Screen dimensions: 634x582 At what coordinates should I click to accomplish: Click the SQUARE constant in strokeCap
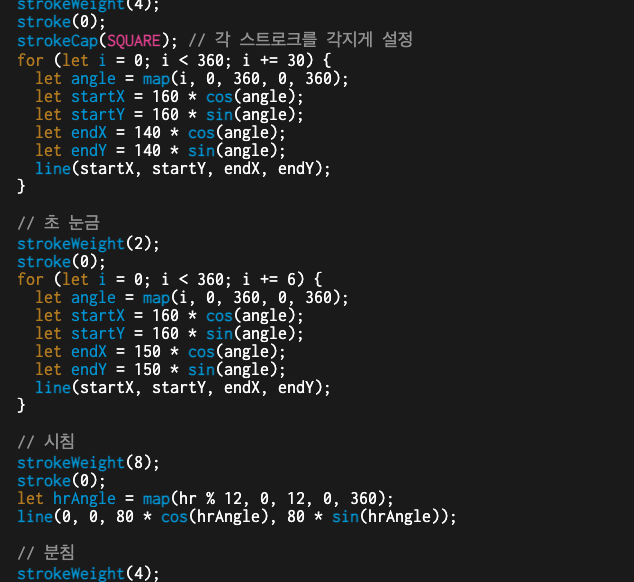[x=134, y=41]
